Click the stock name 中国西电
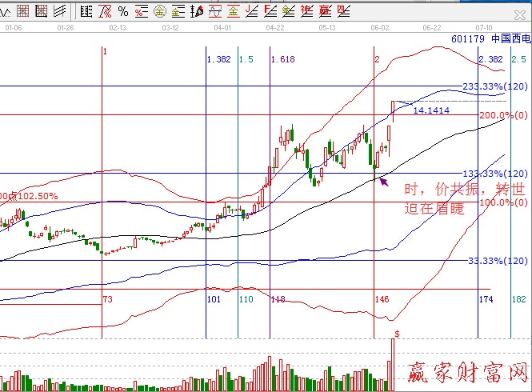 (510, 38)
